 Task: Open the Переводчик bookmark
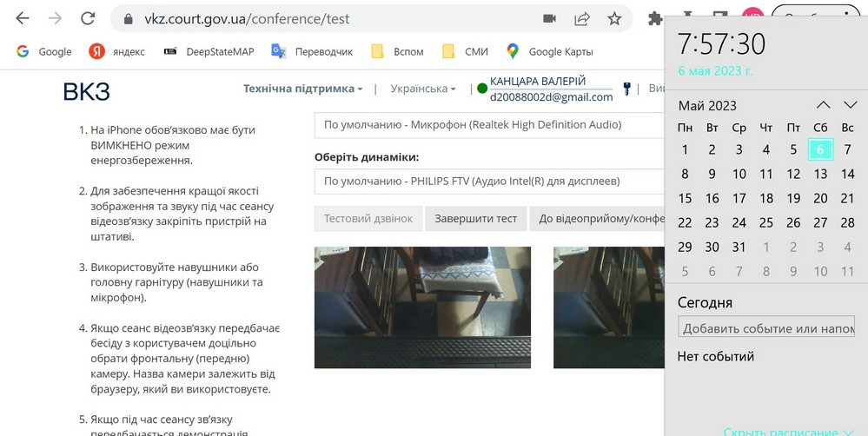(x=312, y=51)
